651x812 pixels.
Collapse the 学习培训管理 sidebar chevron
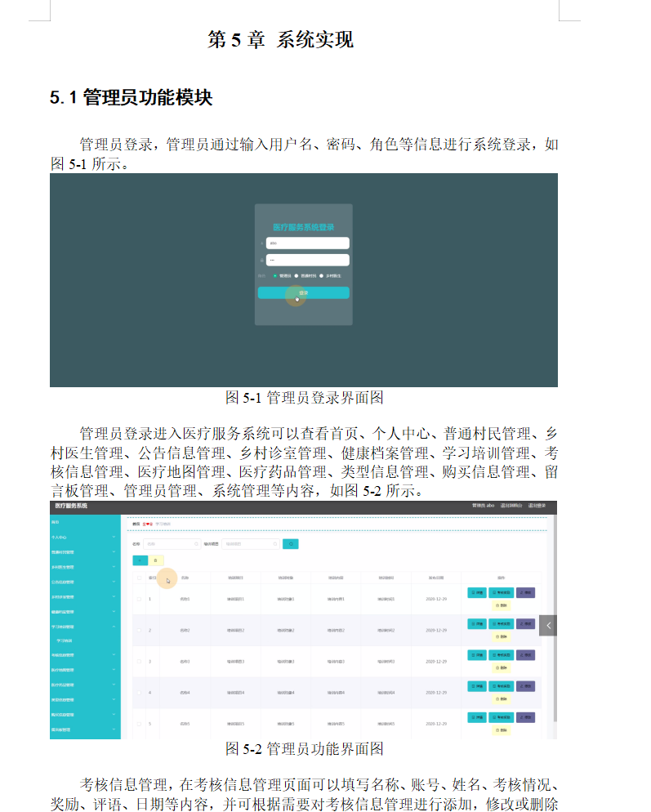tap(114, 627)
